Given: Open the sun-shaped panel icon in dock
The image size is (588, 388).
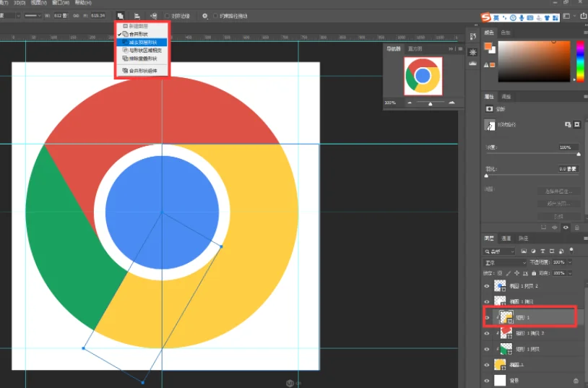Looking at the screenshot, I should pyautogui.click(x=473, y=52).
